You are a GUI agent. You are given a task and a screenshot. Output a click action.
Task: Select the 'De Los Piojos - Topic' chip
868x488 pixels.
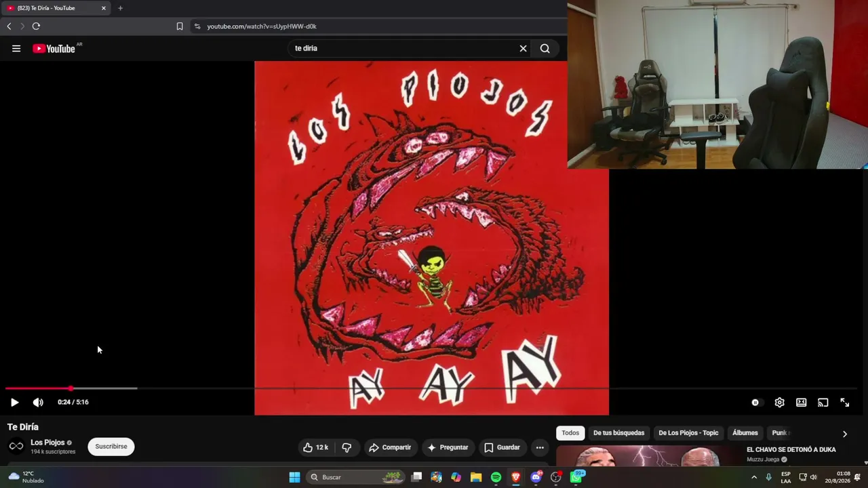click(688, 433)
